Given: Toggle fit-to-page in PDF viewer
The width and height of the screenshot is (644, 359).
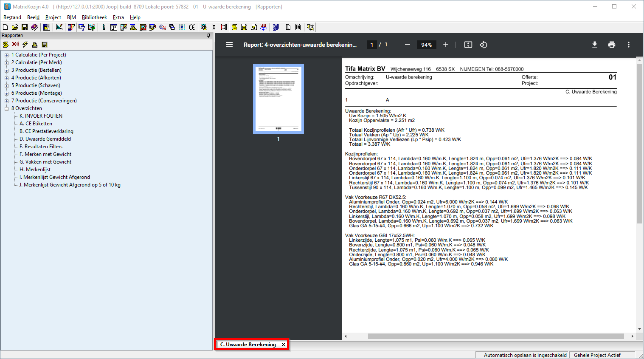Looking at the screenshot, I should [468, 45].
